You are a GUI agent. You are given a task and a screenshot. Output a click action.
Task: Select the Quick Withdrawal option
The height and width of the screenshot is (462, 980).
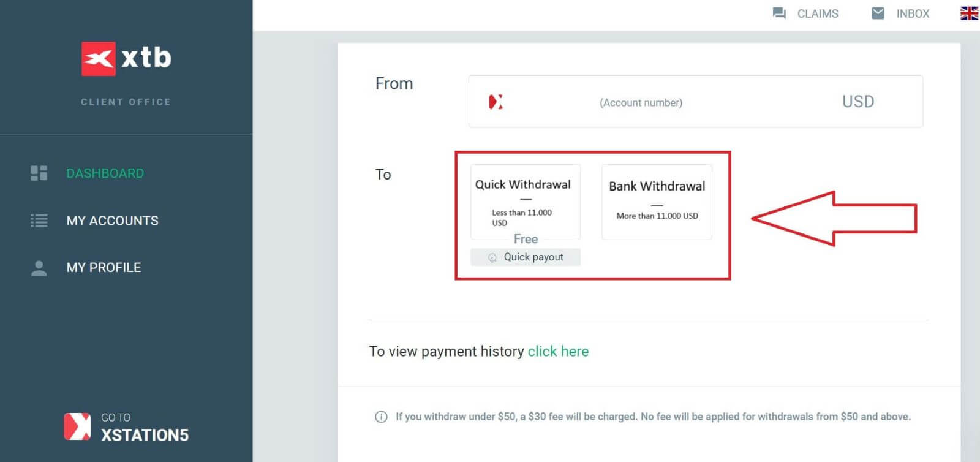point(525,202)
